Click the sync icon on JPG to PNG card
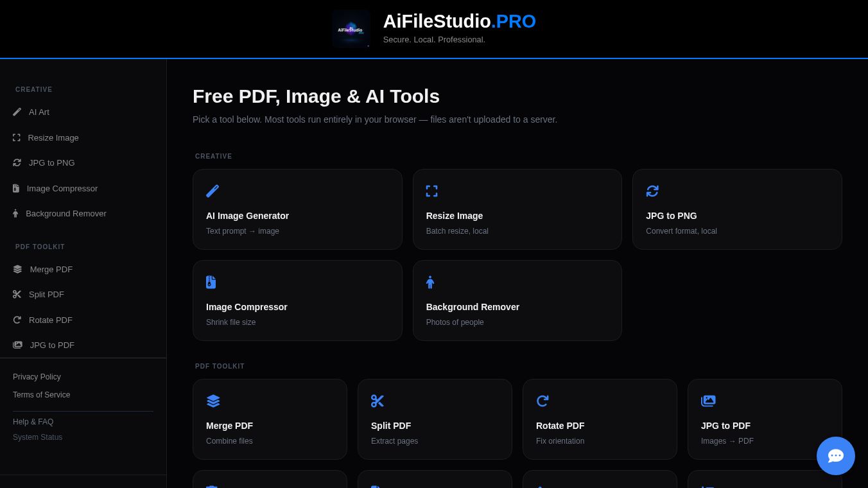The image size is (868, 488). [652, 191]
